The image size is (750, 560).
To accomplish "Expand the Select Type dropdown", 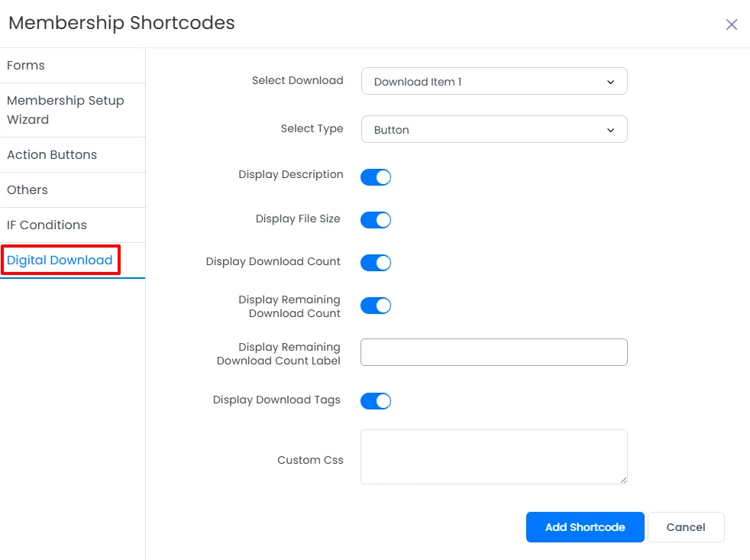I will click(x=493, y=129).
